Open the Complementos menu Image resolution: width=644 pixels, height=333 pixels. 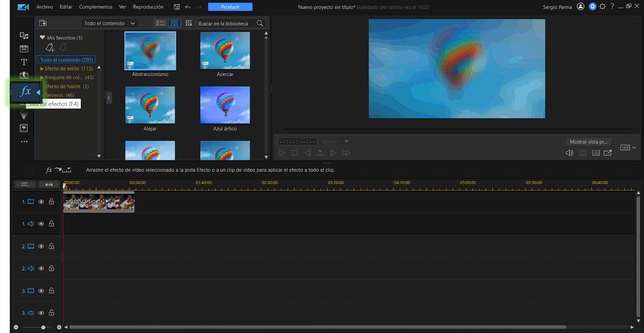click(96, 7)
